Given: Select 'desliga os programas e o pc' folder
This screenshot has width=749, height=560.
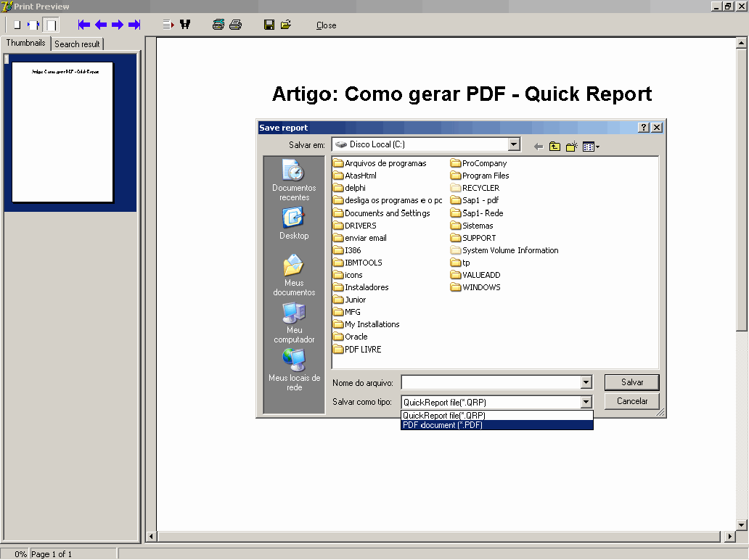Looking at the screenshot, I should pyautogui.click(x=388, y=200).
